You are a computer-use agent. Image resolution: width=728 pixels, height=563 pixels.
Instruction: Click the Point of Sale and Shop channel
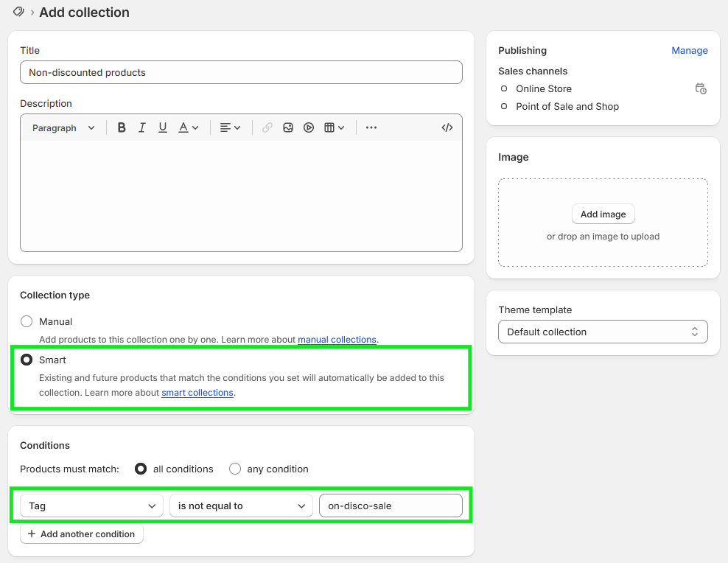pyautogui.click(x=567, y=106)
